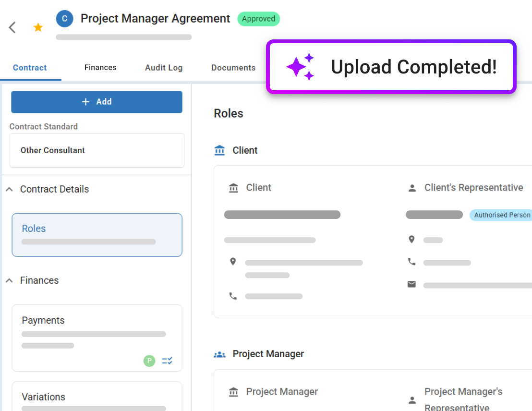Image resolution: width=532 pixels, height=411 pixels.
Task: Open the Variations card
Action: tap(97, 397)
